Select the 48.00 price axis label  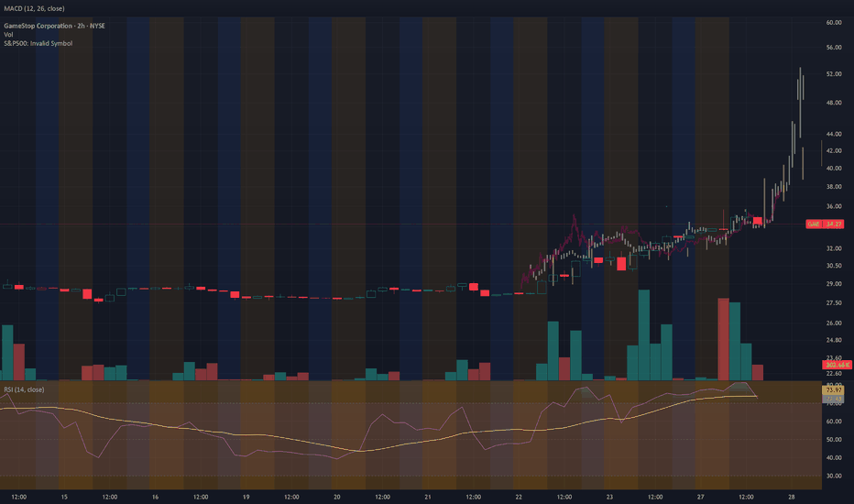pos(833,103)
